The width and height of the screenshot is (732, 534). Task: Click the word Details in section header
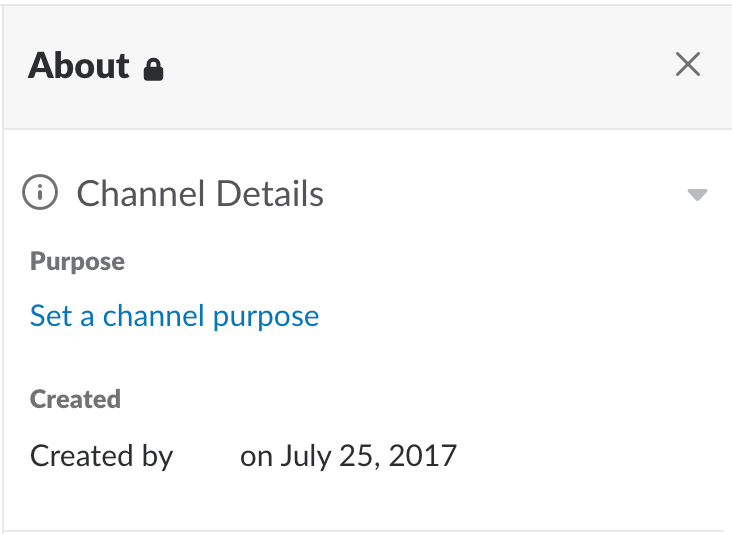point(270,194)
